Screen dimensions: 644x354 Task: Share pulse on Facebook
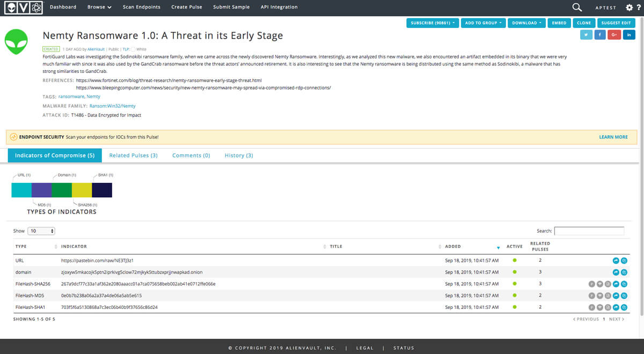pos(601,35)
